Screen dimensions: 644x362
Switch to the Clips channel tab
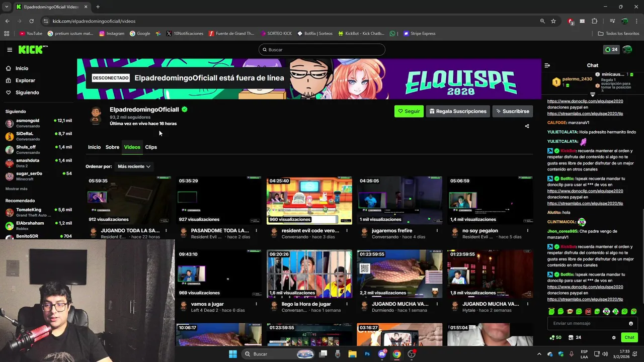(x=151, y=147)
